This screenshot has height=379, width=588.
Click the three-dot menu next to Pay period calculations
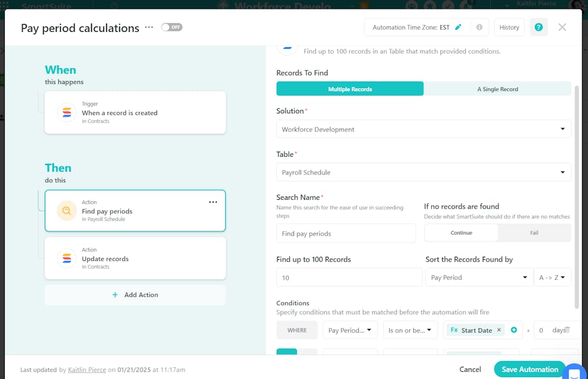click(x=148, y=27)
